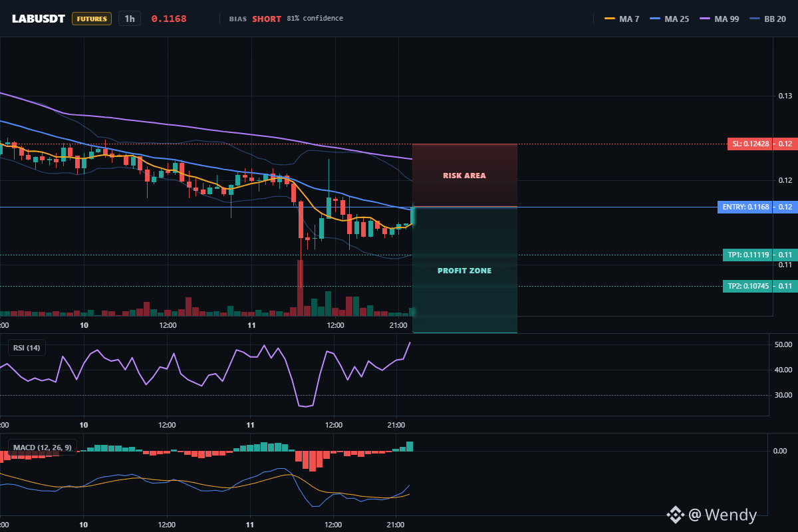The height and width of the screenshot is (532, 798).
Task: Click the RSI 40.00 axis value
Action: (783, 370)
